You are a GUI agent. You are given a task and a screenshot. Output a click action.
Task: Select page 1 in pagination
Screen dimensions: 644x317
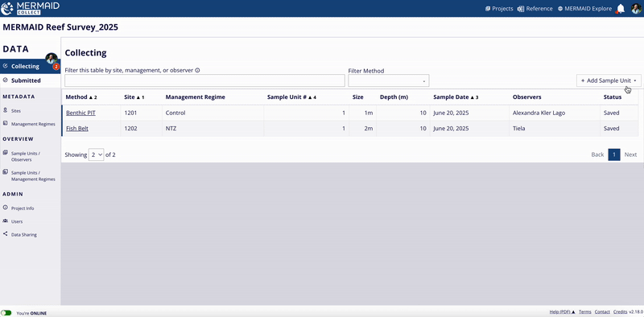coord(614,154)
